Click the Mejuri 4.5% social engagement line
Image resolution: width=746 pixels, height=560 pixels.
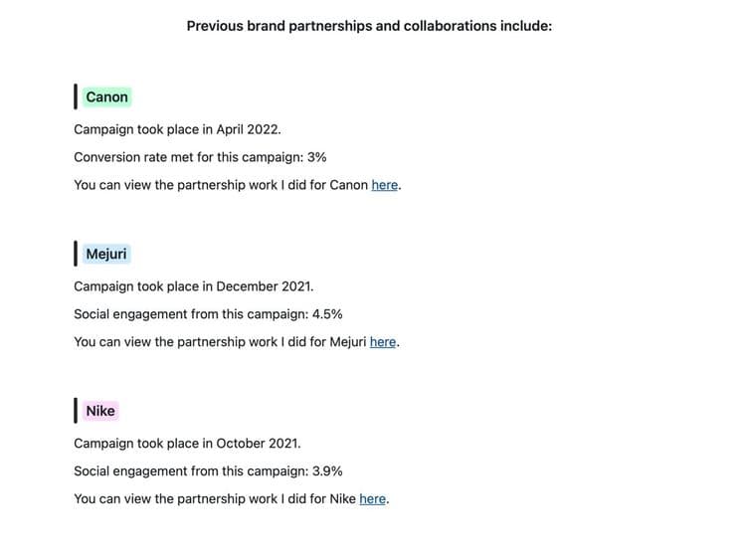click(x=209, y=314)
